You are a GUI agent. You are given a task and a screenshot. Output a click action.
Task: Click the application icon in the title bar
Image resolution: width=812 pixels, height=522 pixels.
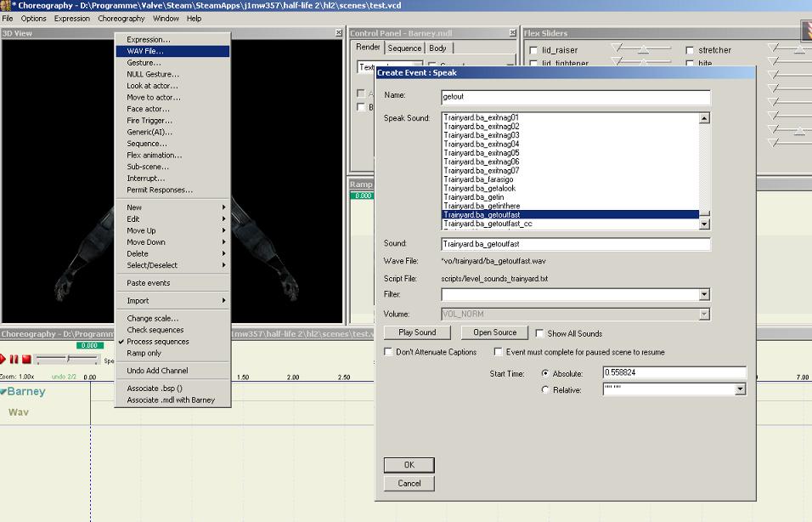click(4, 5)
